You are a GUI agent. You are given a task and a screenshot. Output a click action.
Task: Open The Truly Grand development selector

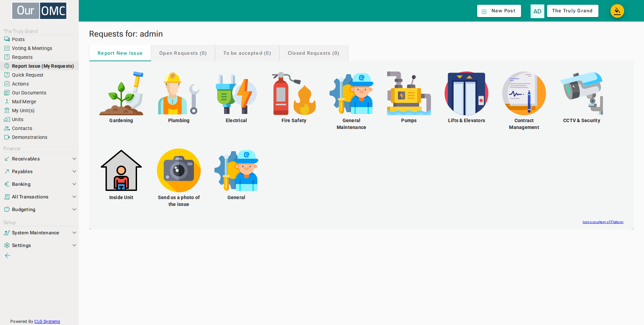click(572, 11)
